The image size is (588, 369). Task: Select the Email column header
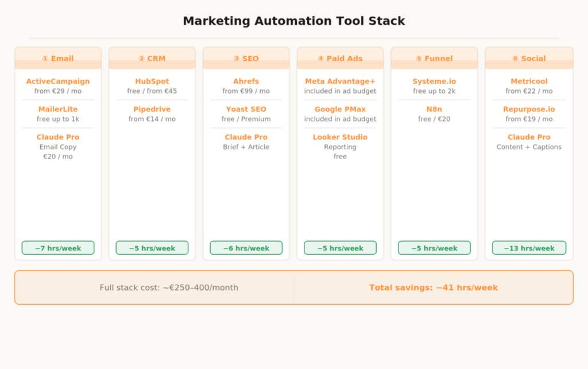click(58, 58)
